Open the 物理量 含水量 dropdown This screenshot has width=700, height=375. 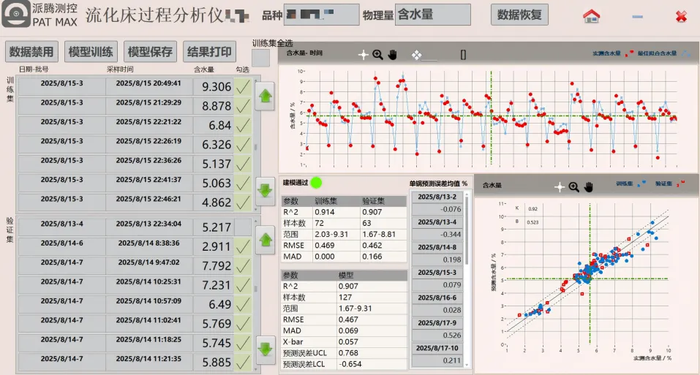coord(433,15)
